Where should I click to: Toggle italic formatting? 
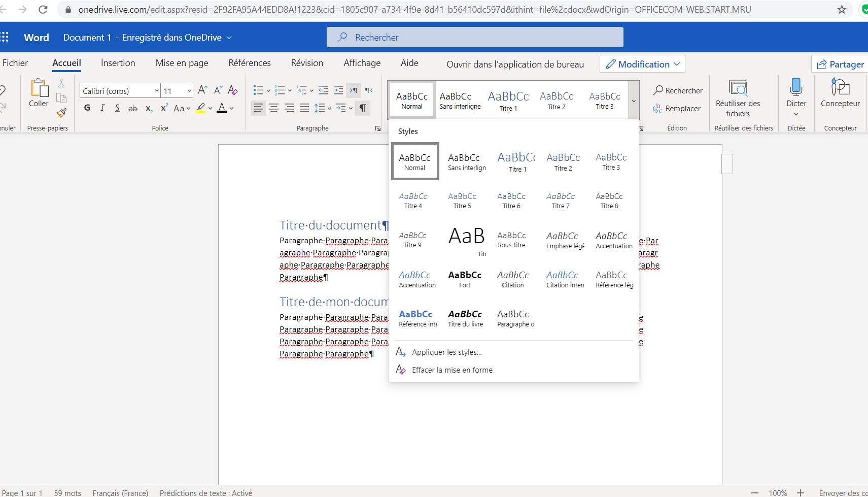pyautogui.click(x=102, y=108)
